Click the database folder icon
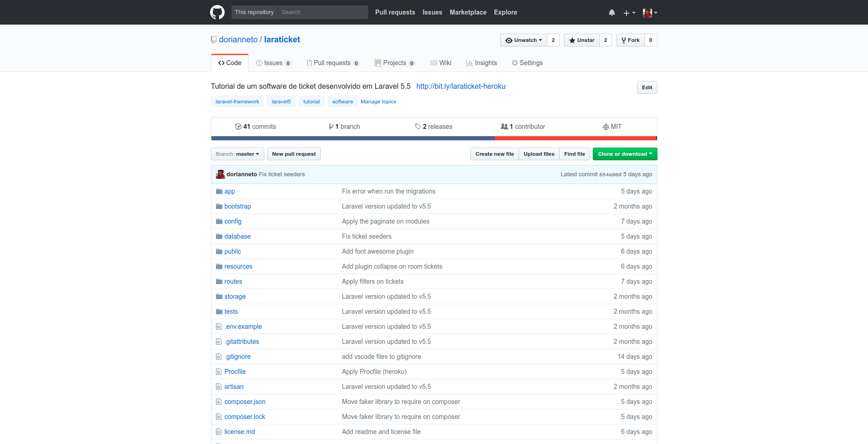 tap(219, 236)
